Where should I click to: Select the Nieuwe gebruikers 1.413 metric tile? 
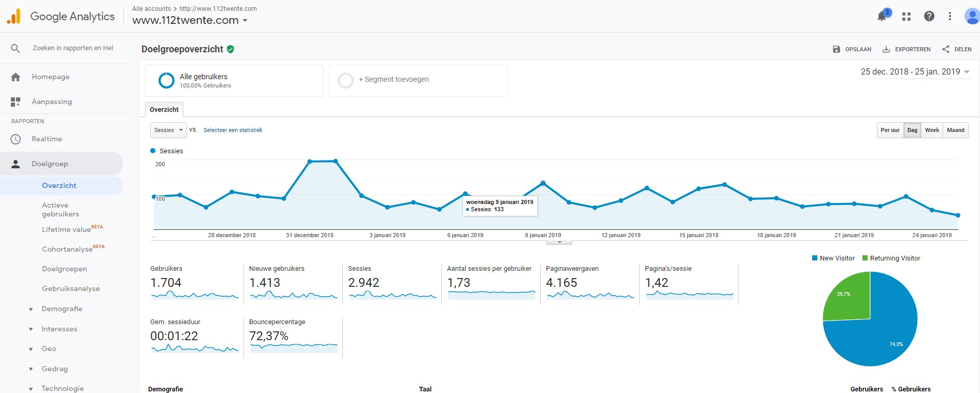(293, 284)
